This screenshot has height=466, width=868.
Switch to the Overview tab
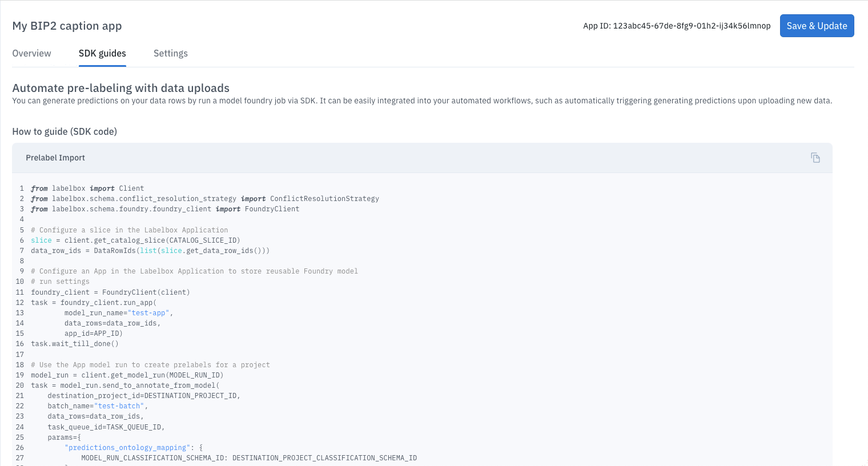(x=31, y=53)
